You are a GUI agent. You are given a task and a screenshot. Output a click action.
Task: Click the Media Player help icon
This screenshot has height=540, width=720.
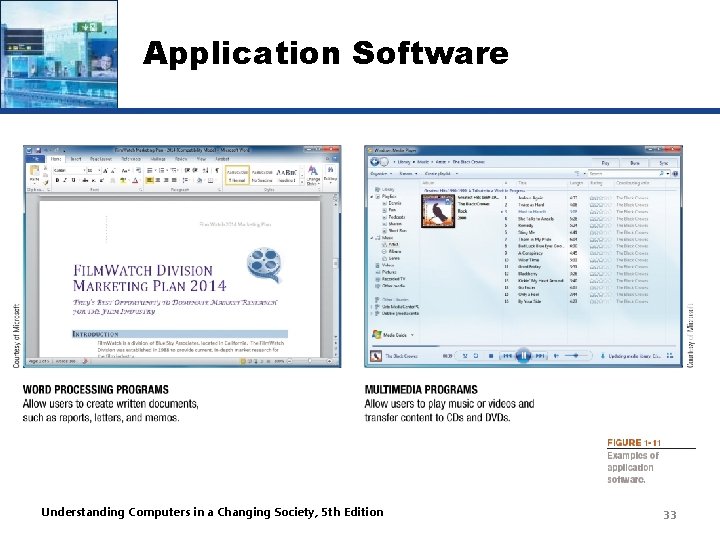tap(675, 174)
